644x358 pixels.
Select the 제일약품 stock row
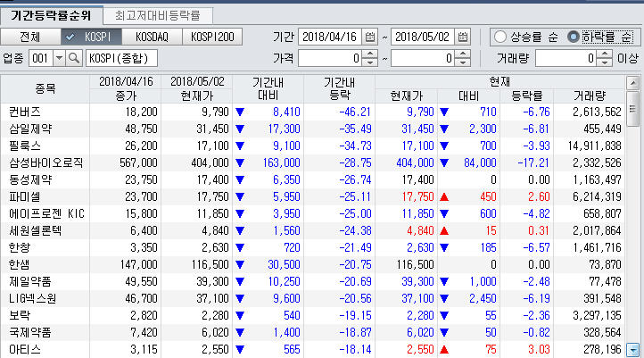tap(312, 281)
